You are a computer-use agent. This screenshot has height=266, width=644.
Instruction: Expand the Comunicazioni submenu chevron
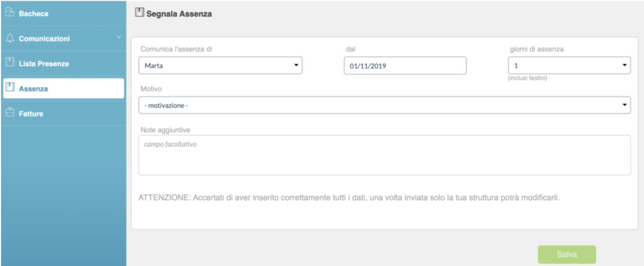tap(120, 37)
